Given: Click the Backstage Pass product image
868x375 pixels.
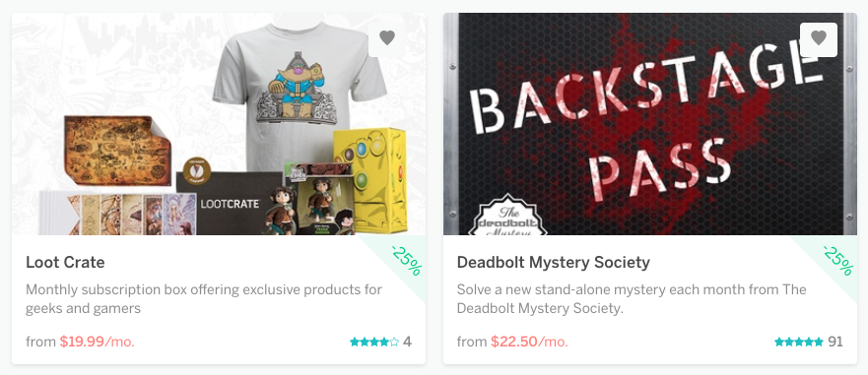Looking at the screenshot, I should [650, 124].
